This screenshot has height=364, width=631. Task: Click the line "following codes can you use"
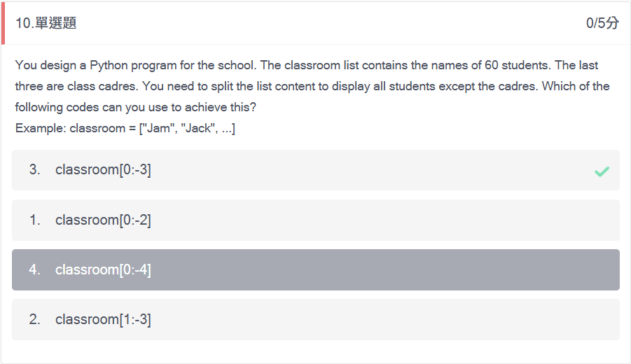click(x=136, y=107)
